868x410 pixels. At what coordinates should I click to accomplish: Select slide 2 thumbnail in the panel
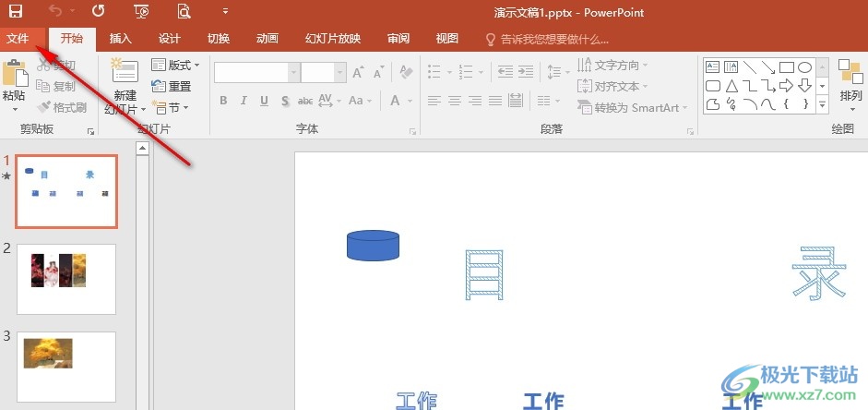click(66, 278)
